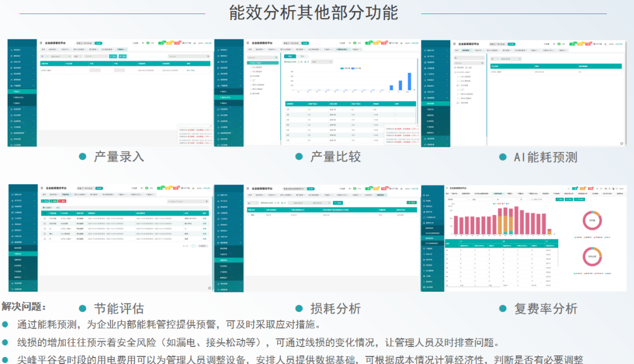
Task: Click the floating circle widget icon in the AI能耗预测 screenshot corner
Action: pyautogui.click(x=622, y=143)
